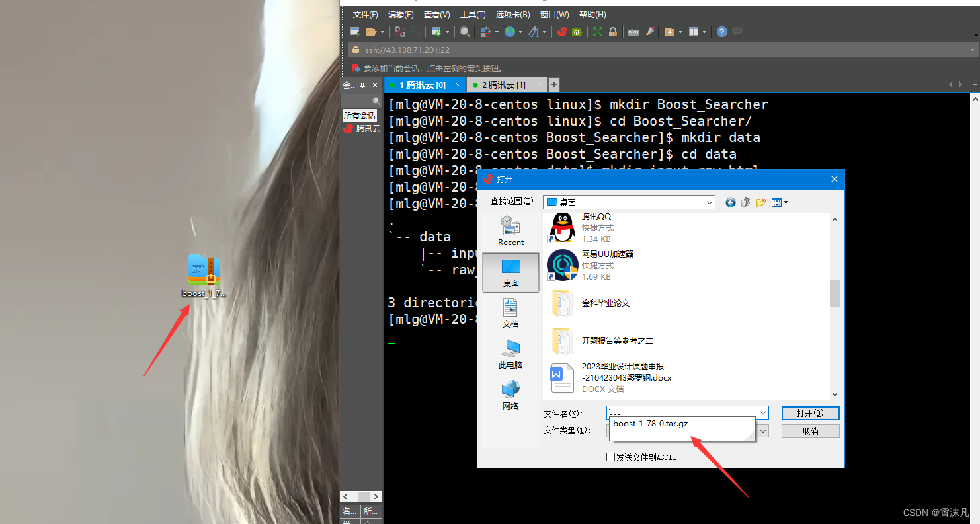Click the red Xshell swirl toolbar icon

pyautogui.click(x=562, y=32)
